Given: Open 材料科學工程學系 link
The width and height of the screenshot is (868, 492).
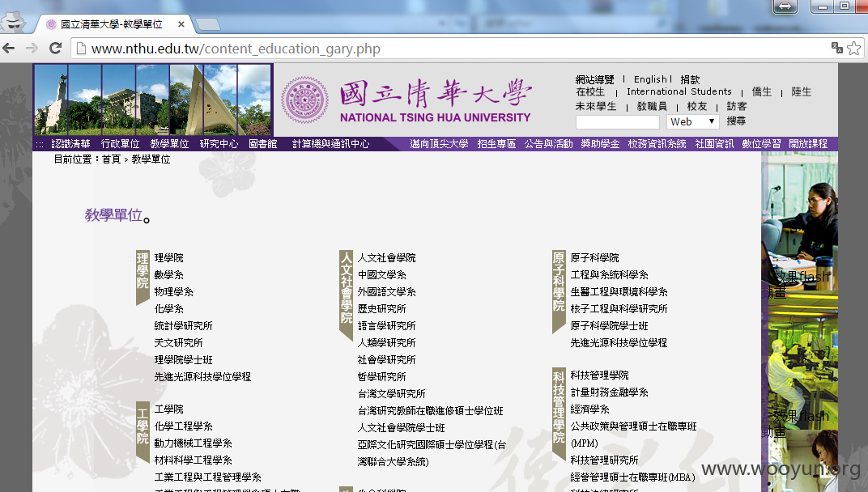Looking at the screenshot, I should click(194, 460).
